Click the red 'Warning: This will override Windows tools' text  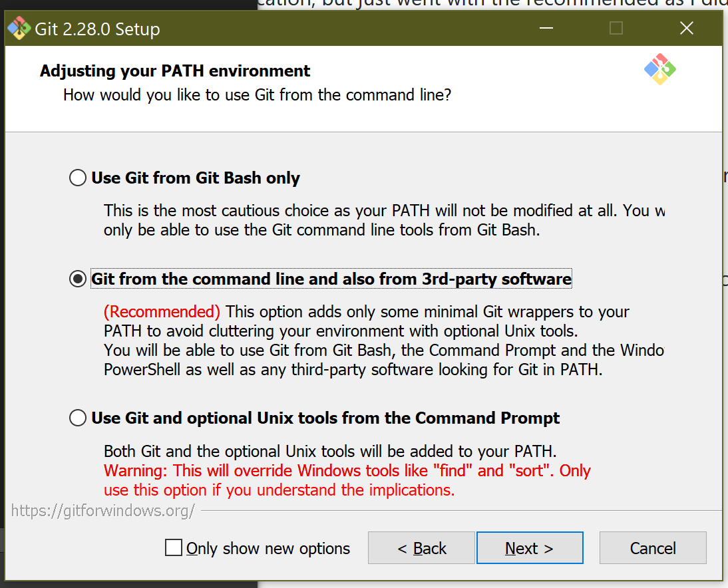point(347,480)
